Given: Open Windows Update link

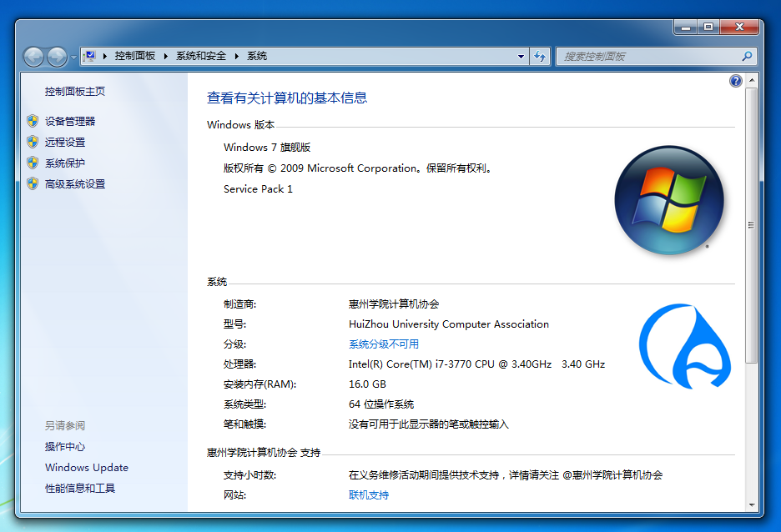Looking at the screenshot, I should point(87,468).
